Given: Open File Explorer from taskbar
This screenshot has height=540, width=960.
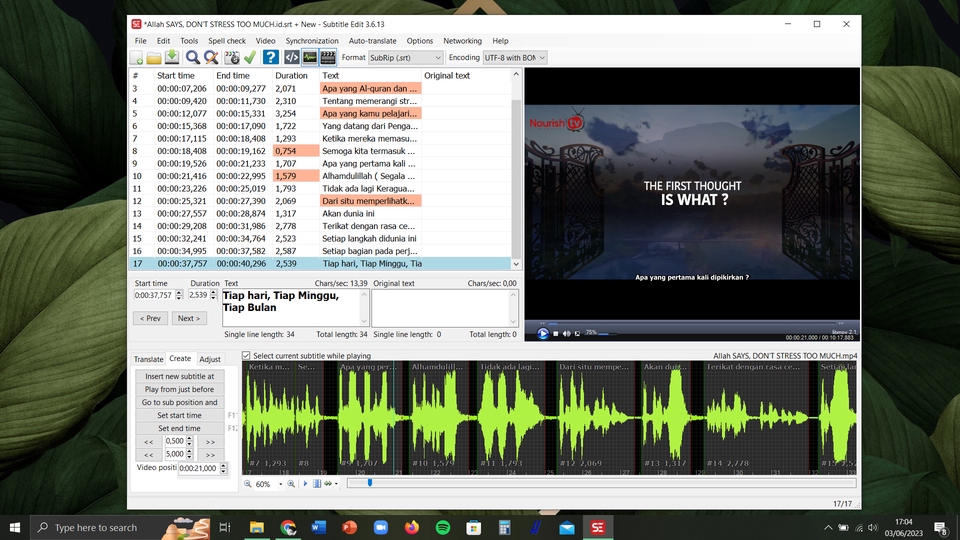Looking at the screenshot, I should coord(257,527).
